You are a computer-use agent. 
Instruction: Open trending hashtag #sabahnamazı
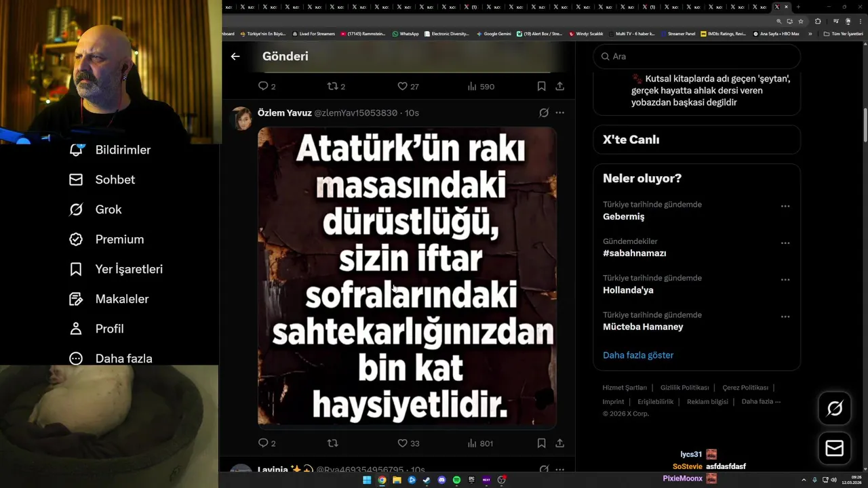click(634, 253)
